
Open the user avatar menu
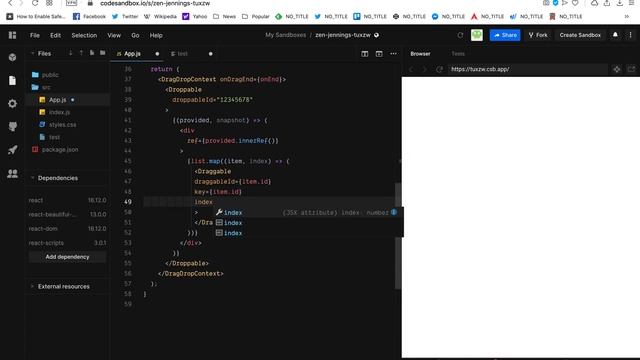pos(477,35)
